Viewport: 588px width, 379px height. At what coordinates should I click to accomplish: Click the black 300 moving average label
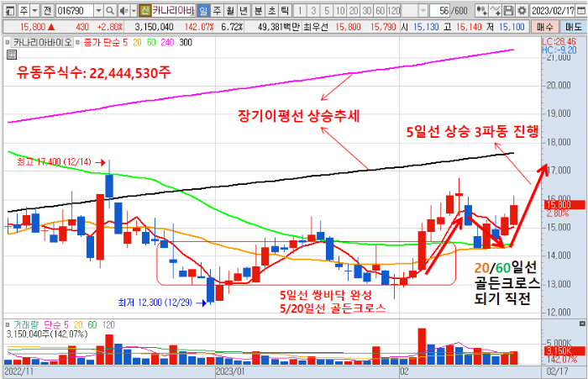[x=186, y=42]
